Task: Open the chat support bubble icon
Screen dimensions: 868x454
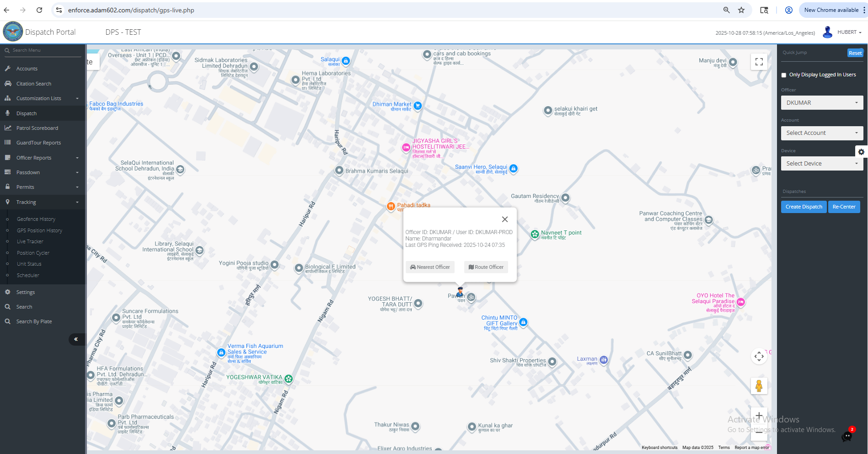Action: [847, 437]
